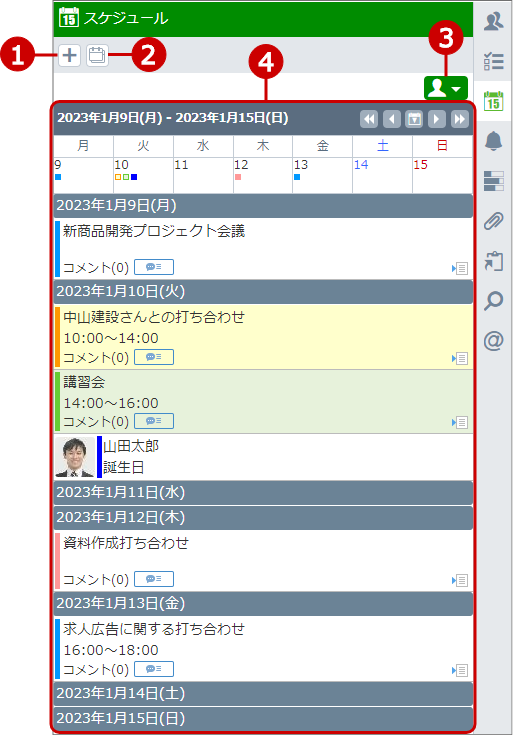The width and height of the screenshot is (513, 736).
Task: Go to next day with single-right arrow
Action: click(x=437, y=119)
